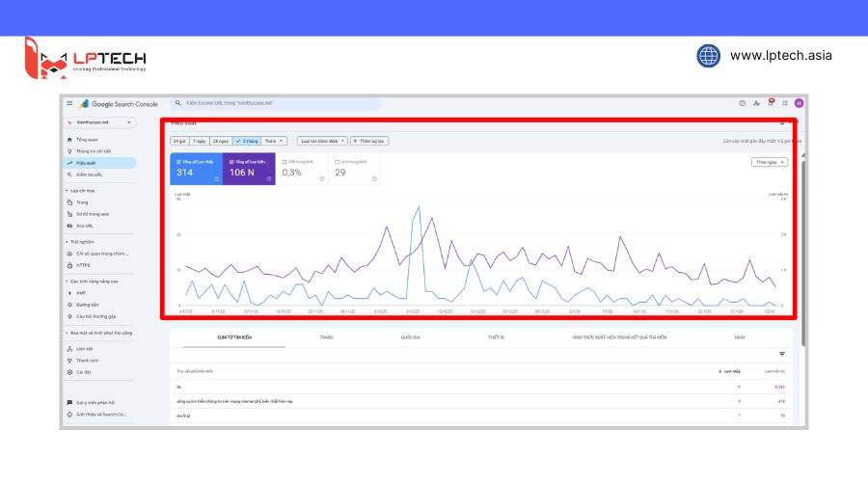Switch to the THIẾT BỊ tab
The width and height of the screenshot is (868, 482).
496,337
